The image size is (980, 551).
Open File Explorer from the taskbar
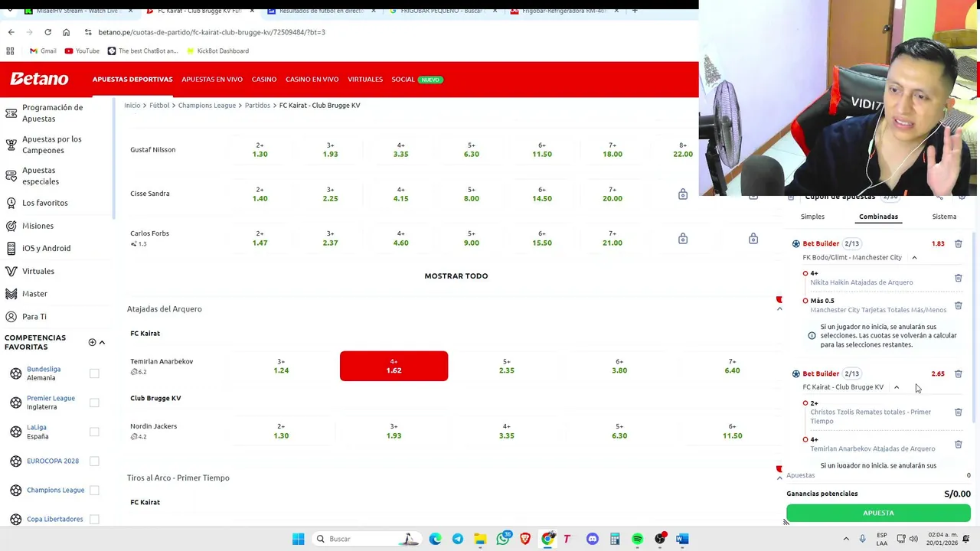(480, 539)
